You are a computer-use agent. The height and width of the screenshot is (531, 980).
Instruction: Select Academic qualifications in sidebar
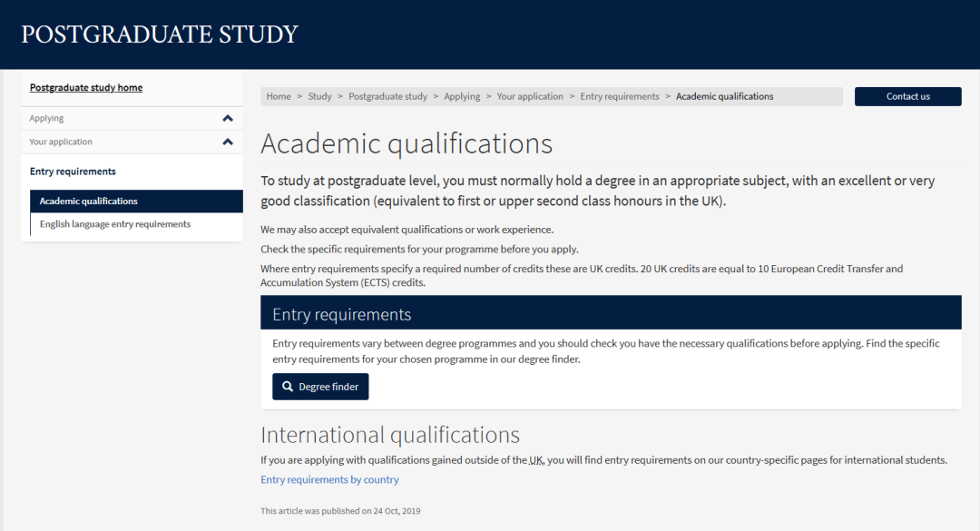(136, 202)
